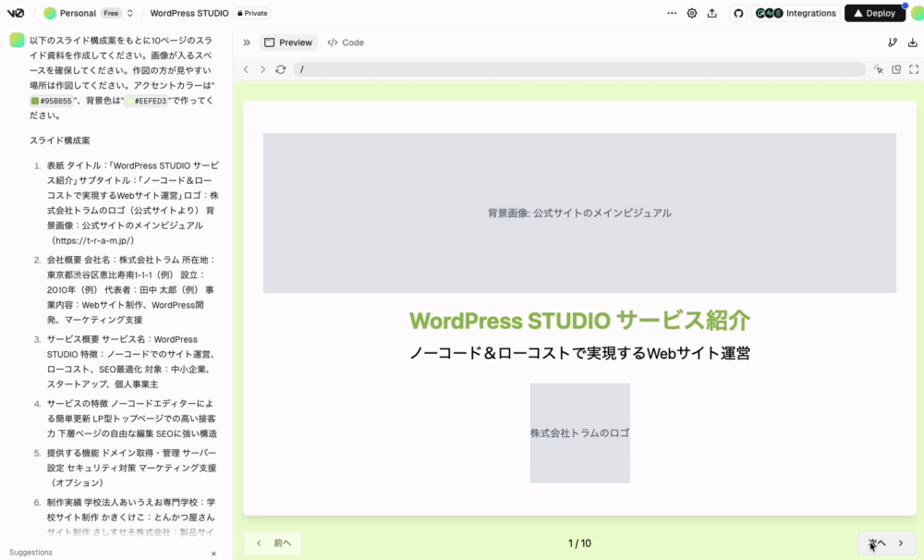Click the chat message user avatar
The width and height of the screenshot is (924, 560).
coord(17,40)
